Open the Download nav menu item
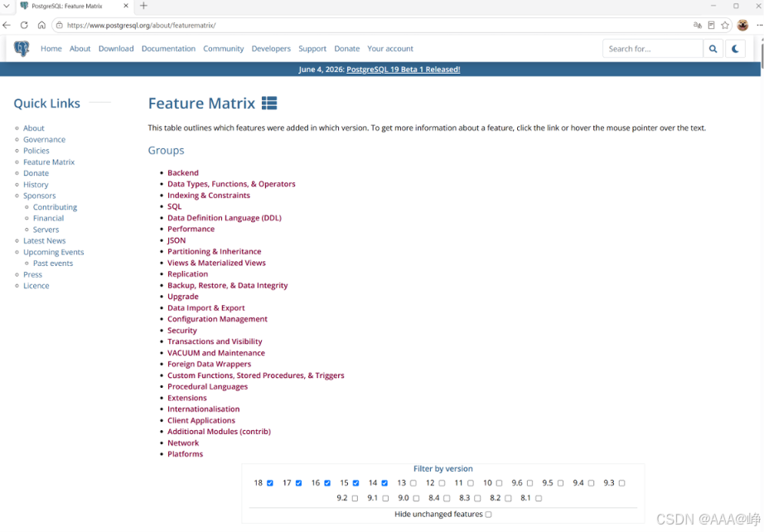The width and height of the screenshot is (764, 532). [116, 49]
